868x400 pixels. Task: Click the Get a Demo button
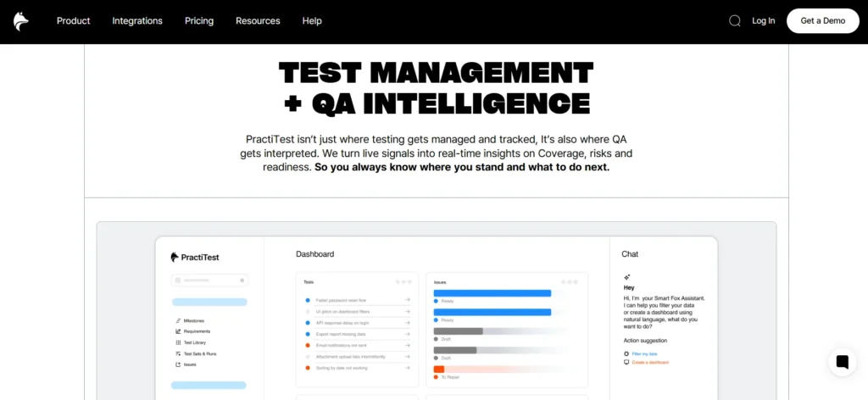(x=822, y=21)
